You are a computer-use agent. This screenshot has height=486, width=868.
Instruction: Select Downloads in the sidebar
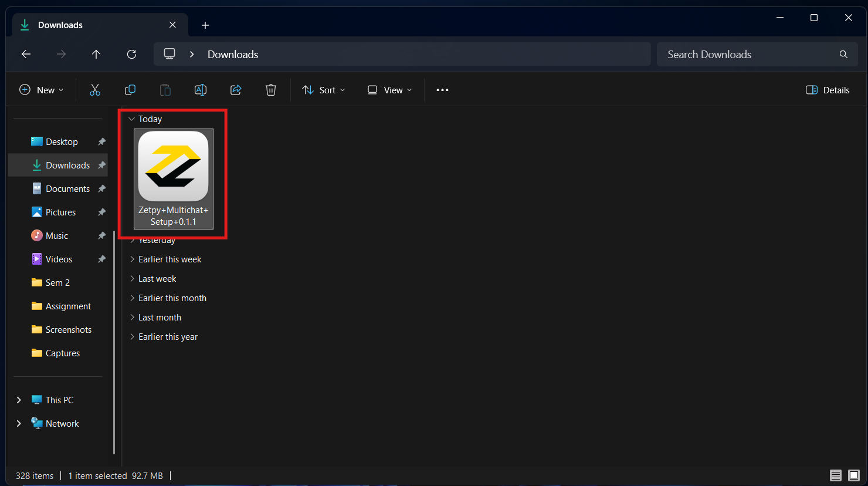tap(57, 165)
